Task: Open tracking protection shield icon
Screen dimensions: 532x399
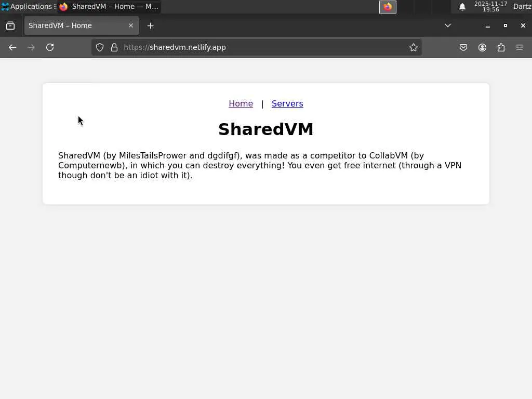Action: point(99,47)
